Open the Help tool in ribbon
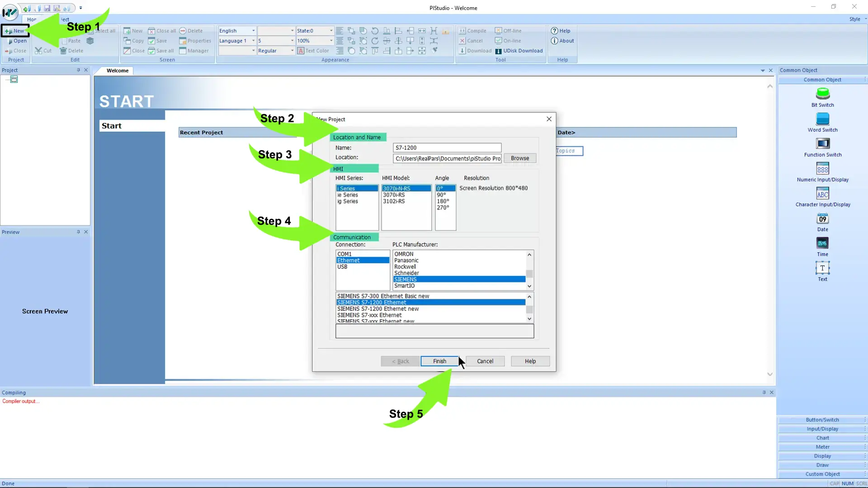This screenshot has height=488, width=868. [x=561, y=31]
